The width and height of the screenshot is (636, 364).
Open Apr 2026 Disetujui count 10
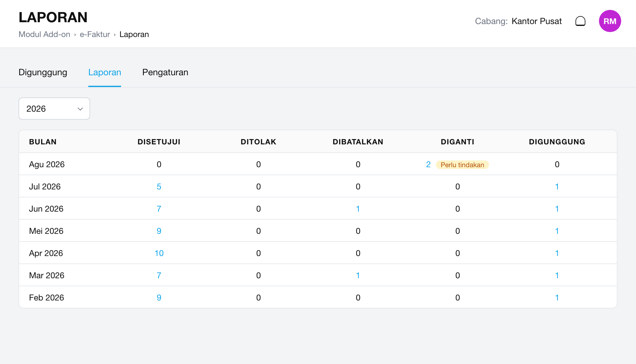click(x=159, y=253)
